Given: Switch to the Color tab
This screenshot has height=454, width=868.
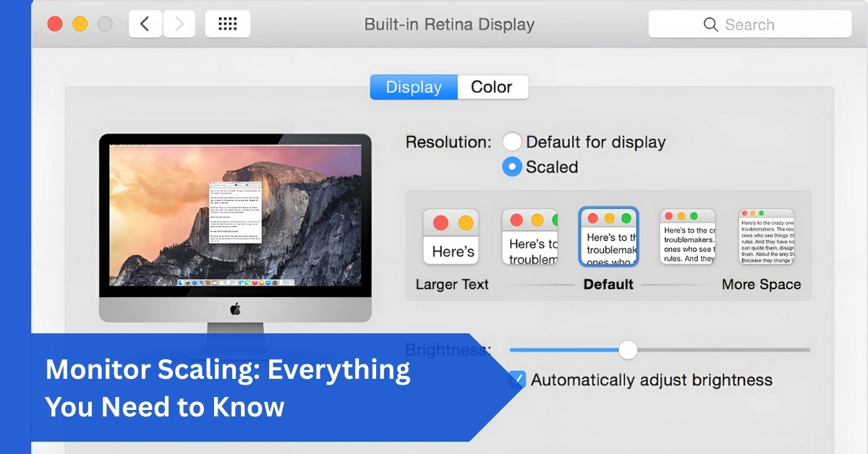Looking at the screenshot, I should click(492, 87).
